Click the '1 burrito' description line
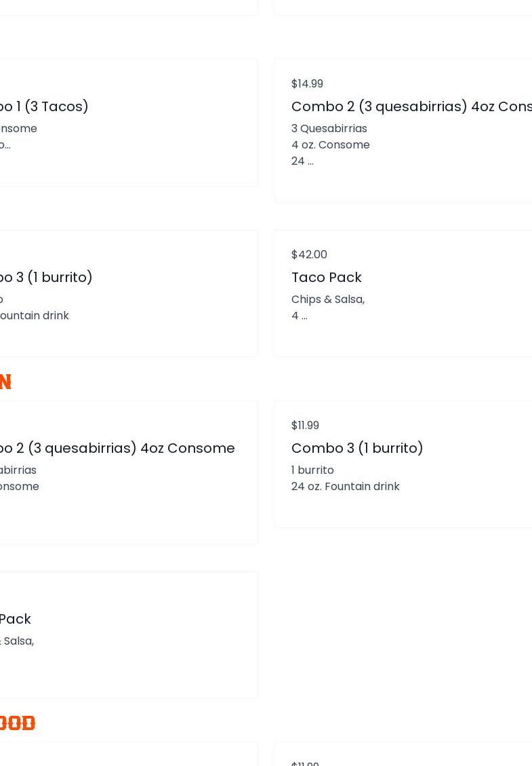 click(312, 470)
